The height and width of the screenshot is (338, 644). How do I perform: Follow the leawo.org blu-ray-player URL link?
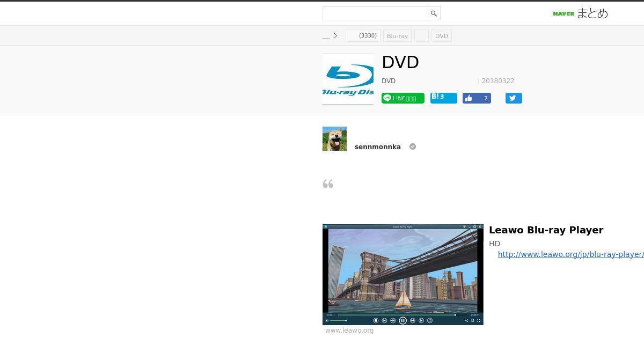570,254
